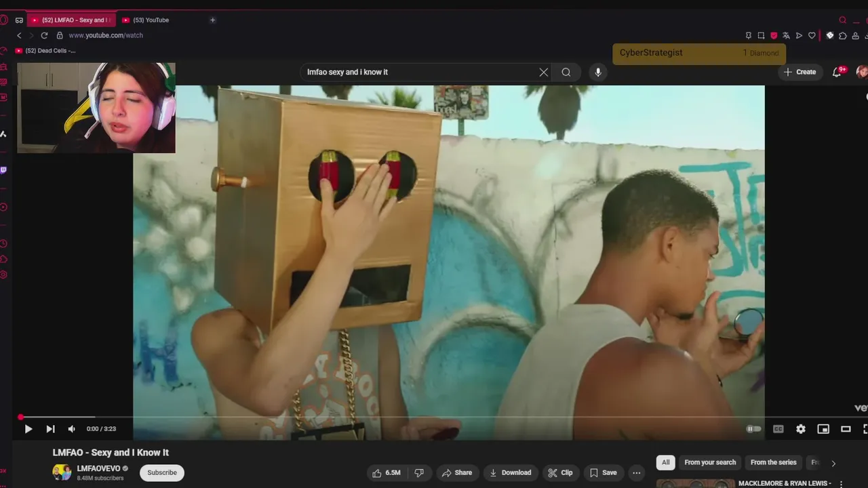Click the webcam overlay of the streamer

tap(96, 108)
